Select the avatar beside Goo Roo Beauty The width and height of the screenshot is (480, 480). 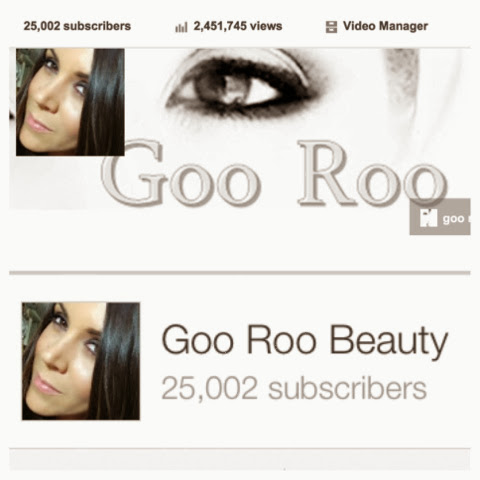click(81, 361)
